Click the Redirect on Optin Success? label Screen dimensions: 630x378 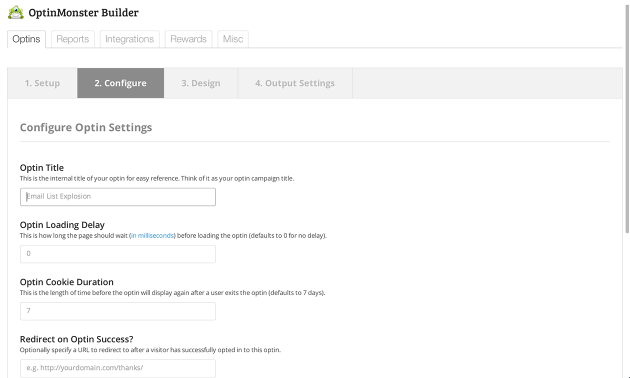[76, 339]
